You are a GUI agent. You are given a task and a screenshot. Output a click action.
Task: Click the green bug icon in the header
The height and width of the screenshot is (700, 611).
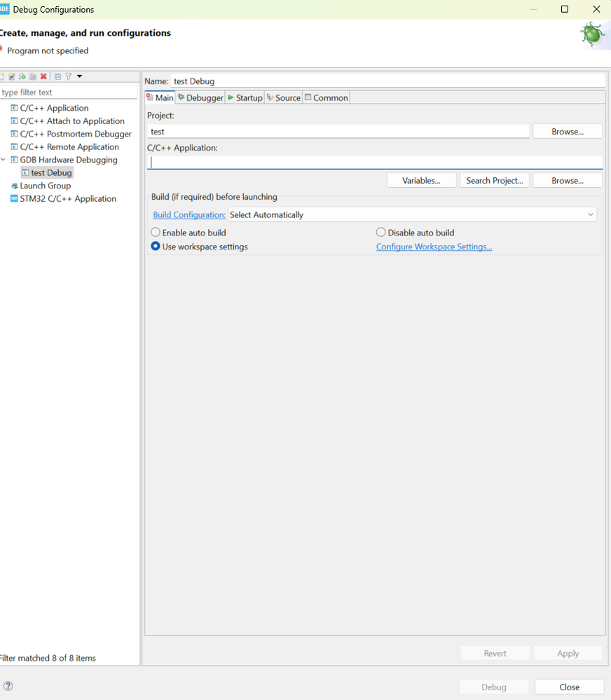(592, 34)
